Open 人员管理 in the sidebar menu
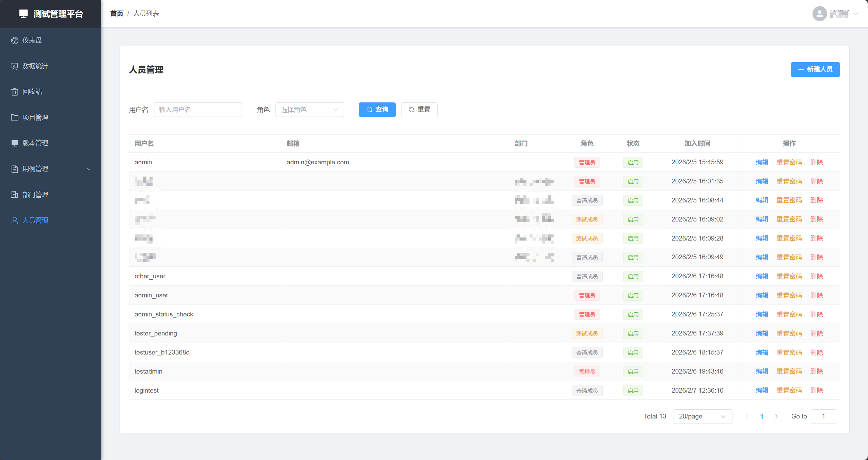This screenshot has width=868, height=460. point(35,220)
